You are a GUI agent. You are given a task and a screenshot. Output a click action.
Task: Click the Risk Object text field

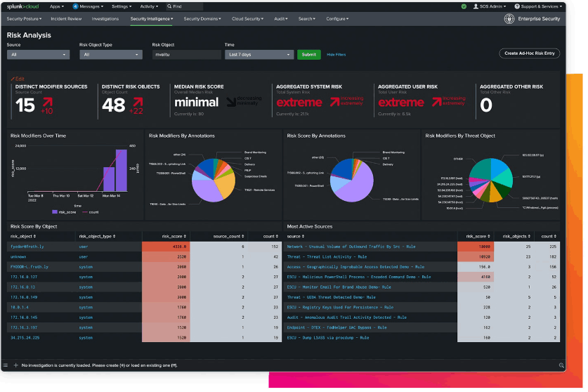[x=186, y=55]
